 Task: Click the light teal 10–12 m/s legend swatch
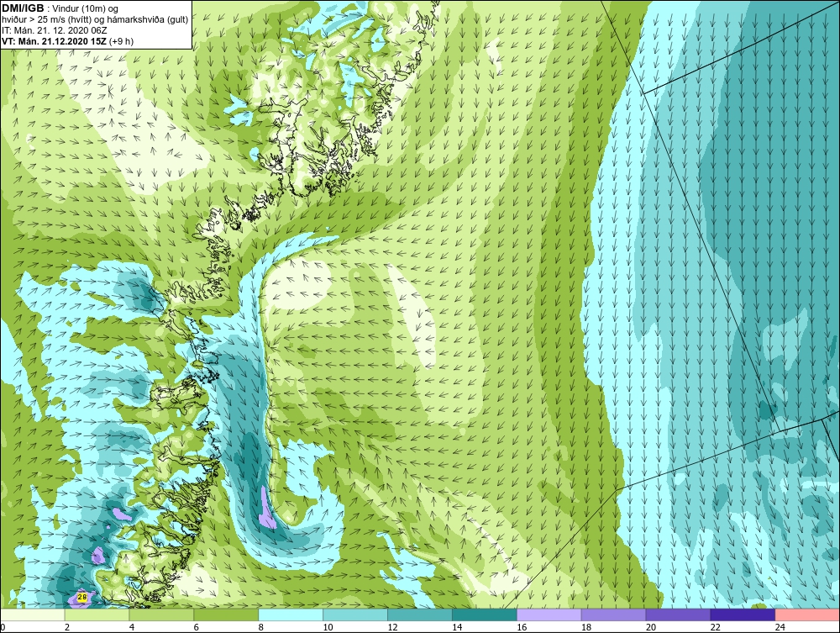(x=355, y=615)
